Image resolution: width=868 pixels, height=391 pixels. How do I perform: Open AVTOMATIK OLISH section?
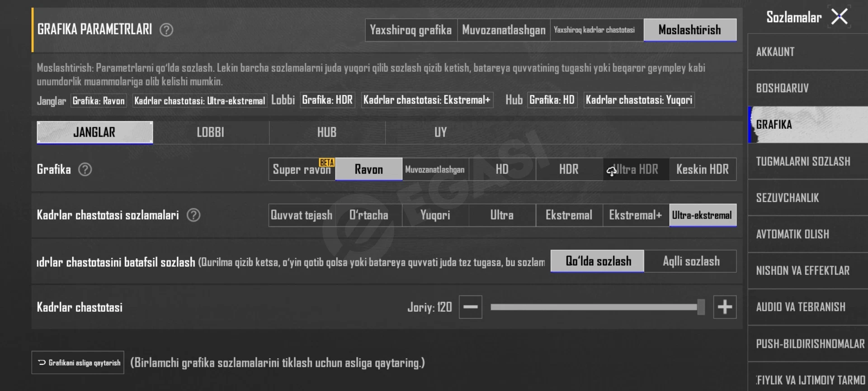808,234
